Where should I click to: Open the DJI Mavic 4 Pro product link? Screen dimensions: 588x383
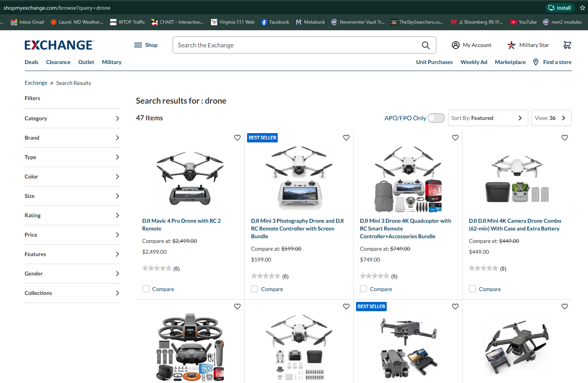181,224
